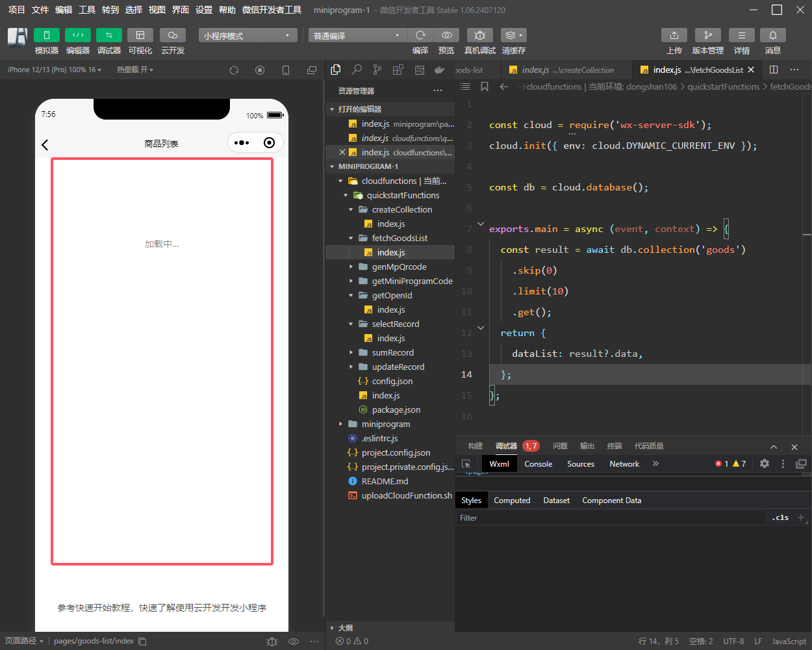This screenshot has width=812, height=650.
Task: Toggle the .cls class editor
Action: (781, 518)
